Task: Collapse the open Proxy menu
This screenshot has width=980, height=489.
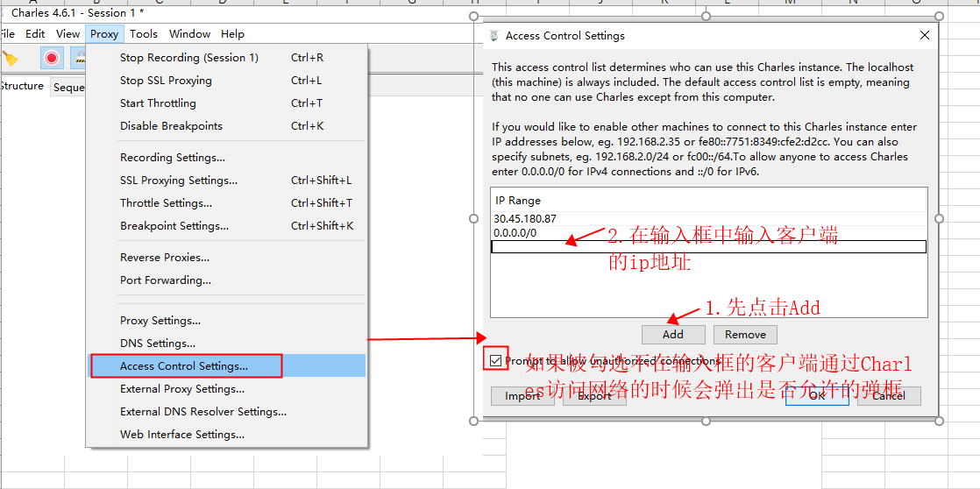Action: click(x=103, y=33)
